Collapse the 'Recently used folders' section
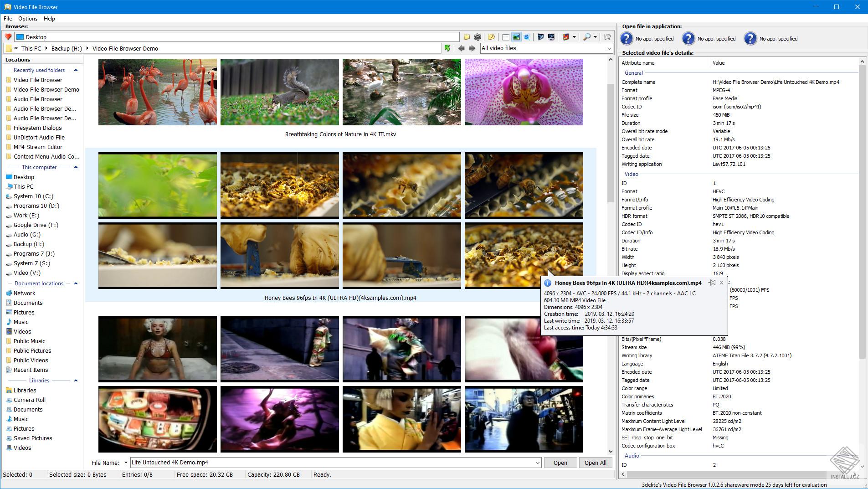The height and width of the screenshot is (489, 868). (75, 70)
